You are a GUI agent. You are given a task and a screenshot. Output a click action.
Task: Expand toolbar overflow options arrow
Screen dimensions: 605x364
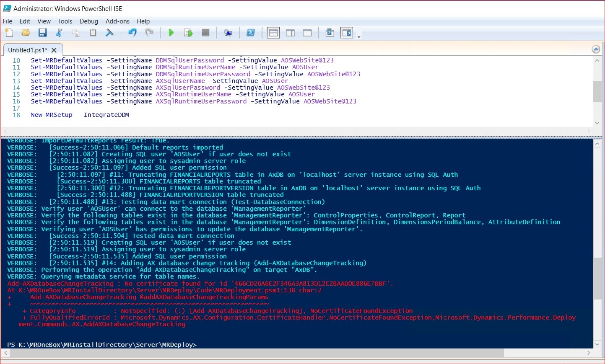click(x=359, y=36)
